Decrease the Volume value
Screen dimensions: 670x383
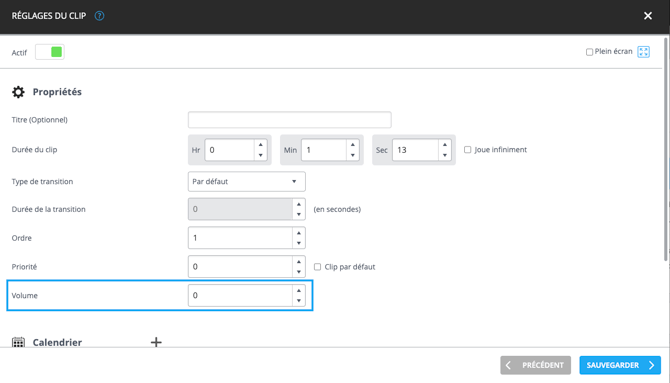click(299, 301)
